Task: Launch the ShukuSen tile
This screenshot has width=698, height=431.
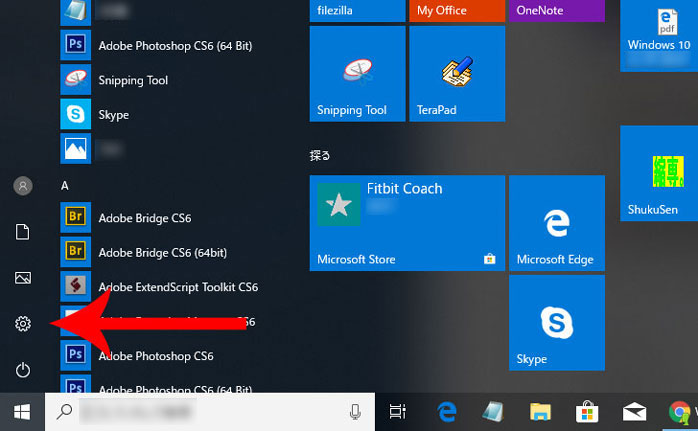Action: click(x=660, y=177)
